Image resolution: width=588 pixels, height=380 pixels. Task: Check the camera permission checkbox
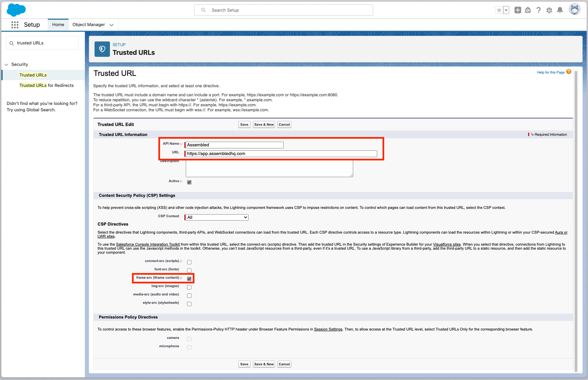tap(189, 339)
